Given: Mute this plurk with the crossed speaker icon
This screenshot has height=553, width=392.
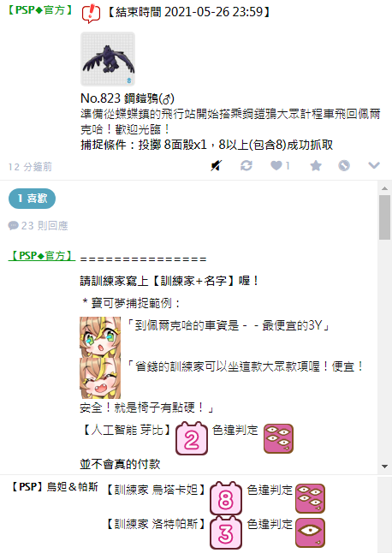Looking at the screenshot, I should [217, 165].
